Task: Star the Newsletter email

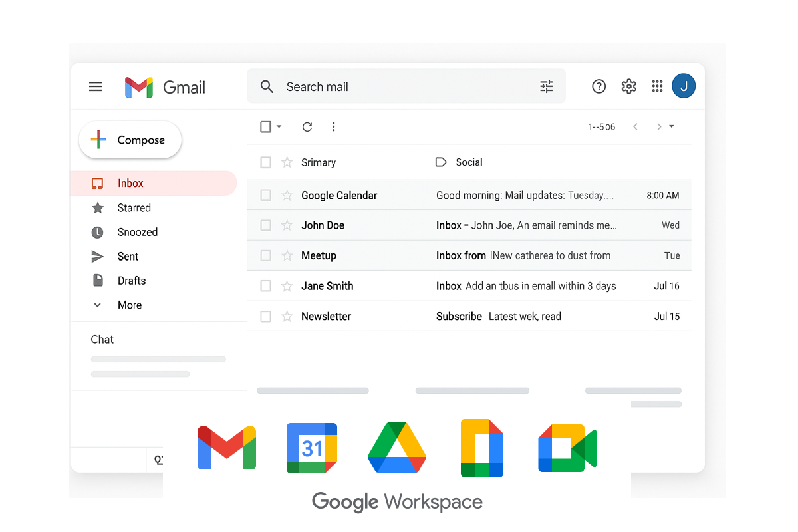Action: [287, 317]
